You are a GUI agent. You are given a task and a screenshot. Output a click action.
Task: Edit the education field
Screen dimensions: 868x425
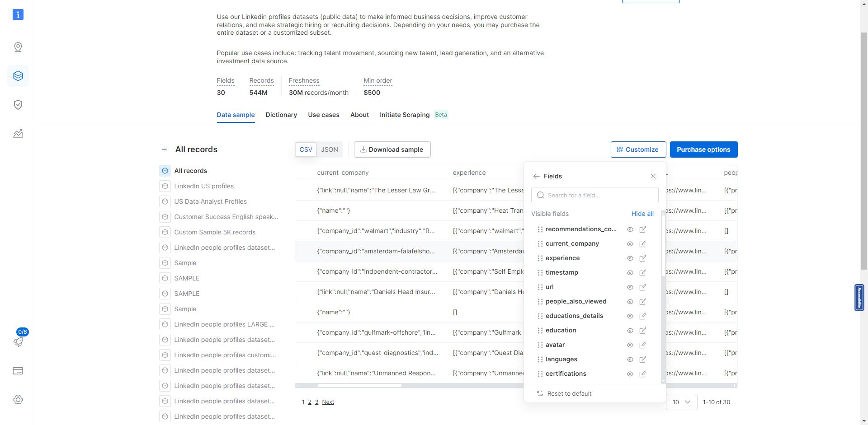coord(643,331)
